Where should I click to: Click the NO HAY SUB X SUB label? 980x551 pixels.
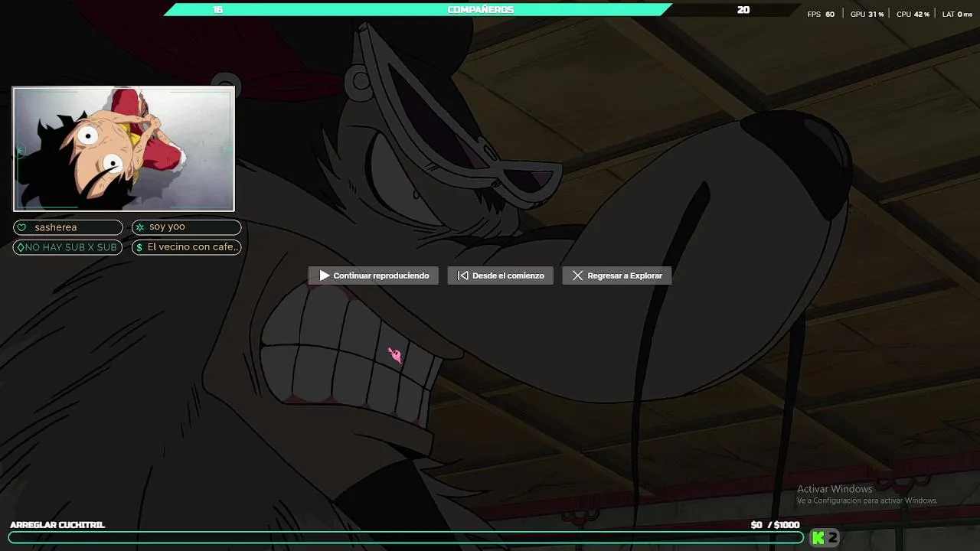click(67, 247)
